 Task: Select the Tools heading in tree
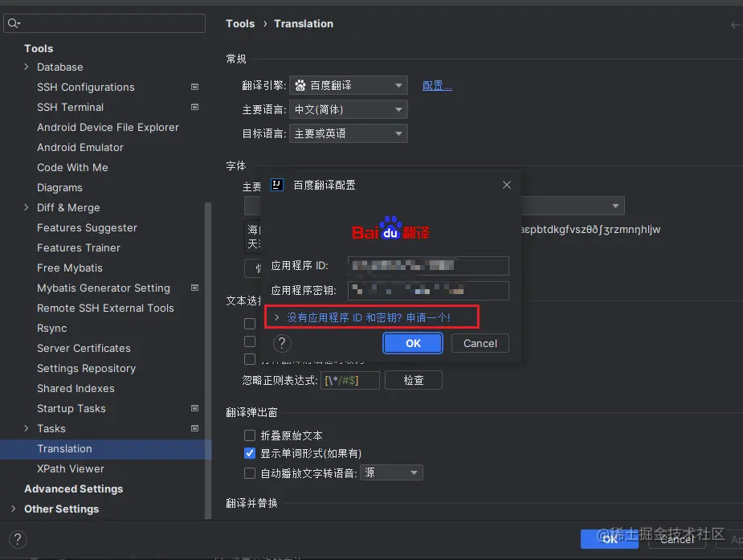tap(39, 48)
